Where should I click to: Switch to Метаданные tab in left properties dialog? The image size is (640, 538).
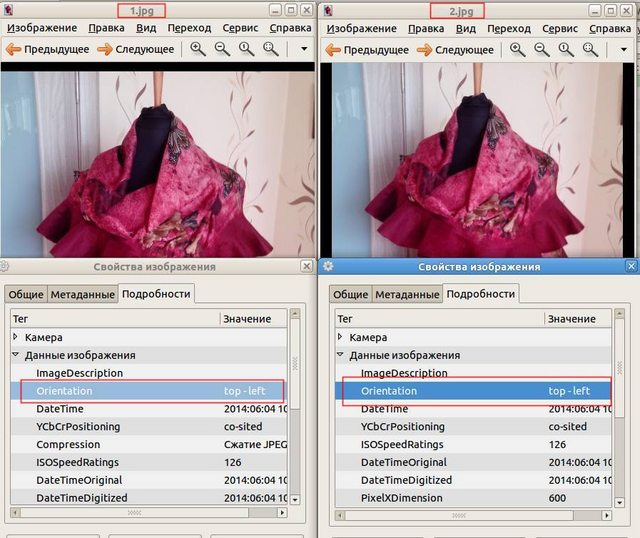82,294
